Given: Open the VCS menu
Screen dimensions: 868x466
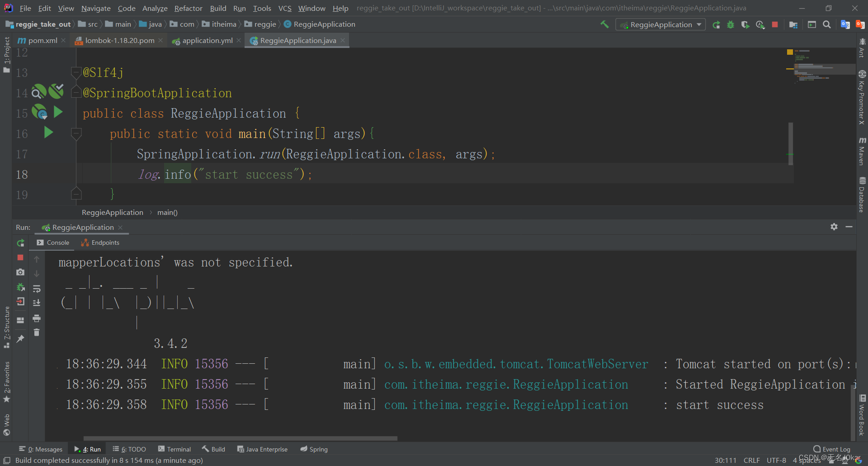Looking at the screenshot, I should [285, 8].
